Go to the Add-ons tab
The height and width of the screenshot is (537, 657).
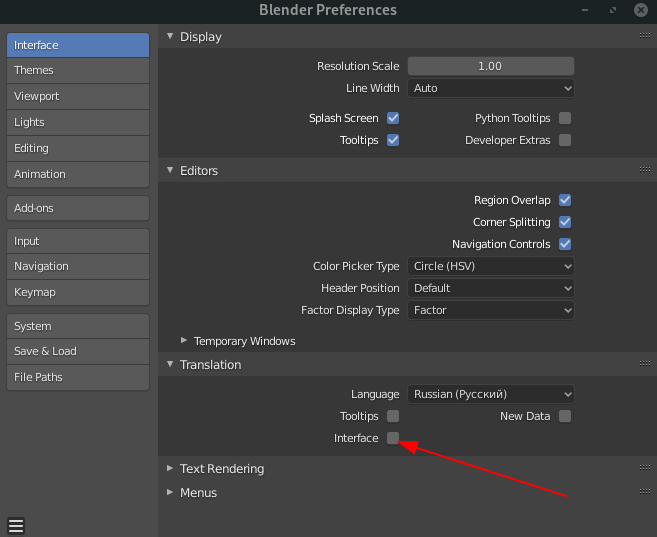(x=78, y=208)
